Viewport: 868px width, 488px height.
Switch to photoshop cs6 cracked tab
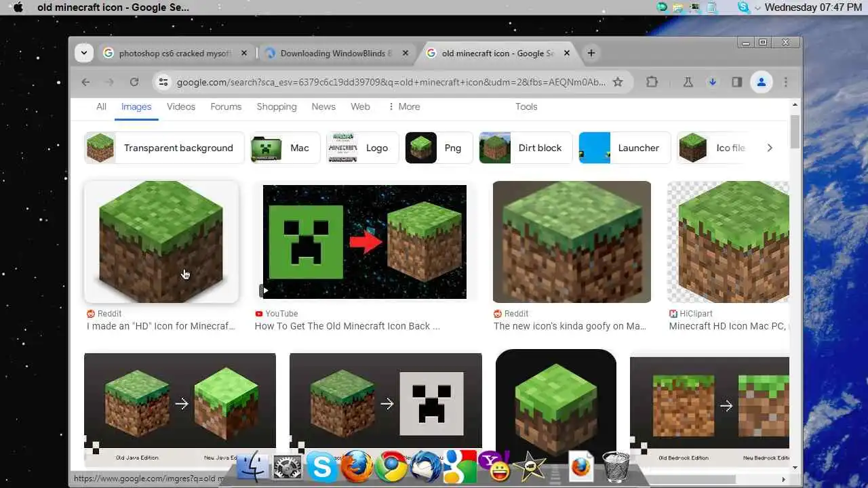[175, 53]
